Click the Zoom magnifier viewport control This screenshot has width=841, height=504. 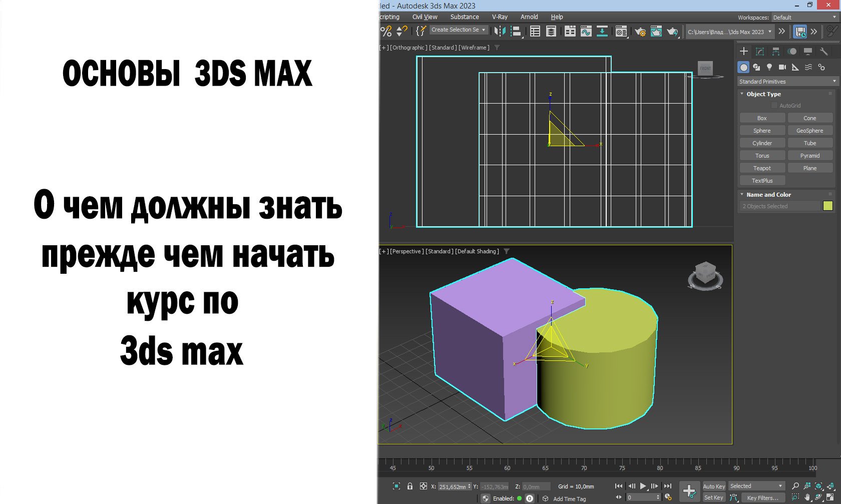tap(795, 486)
